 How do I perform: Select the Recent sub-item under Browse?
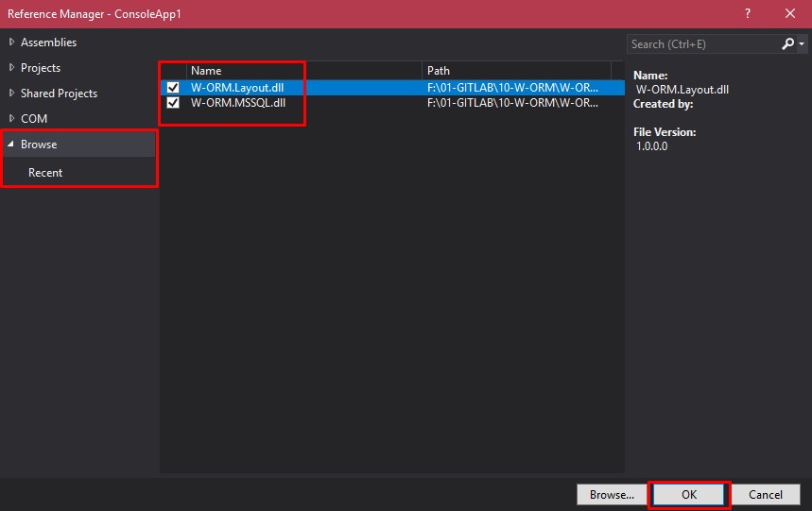(x=45, y=173)
